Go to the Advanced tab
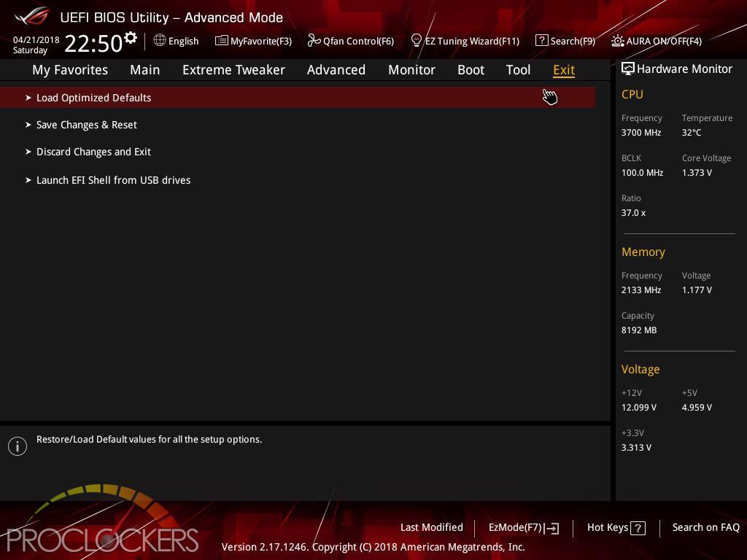The width and height of the screenshot is (747, 560). 336,70
